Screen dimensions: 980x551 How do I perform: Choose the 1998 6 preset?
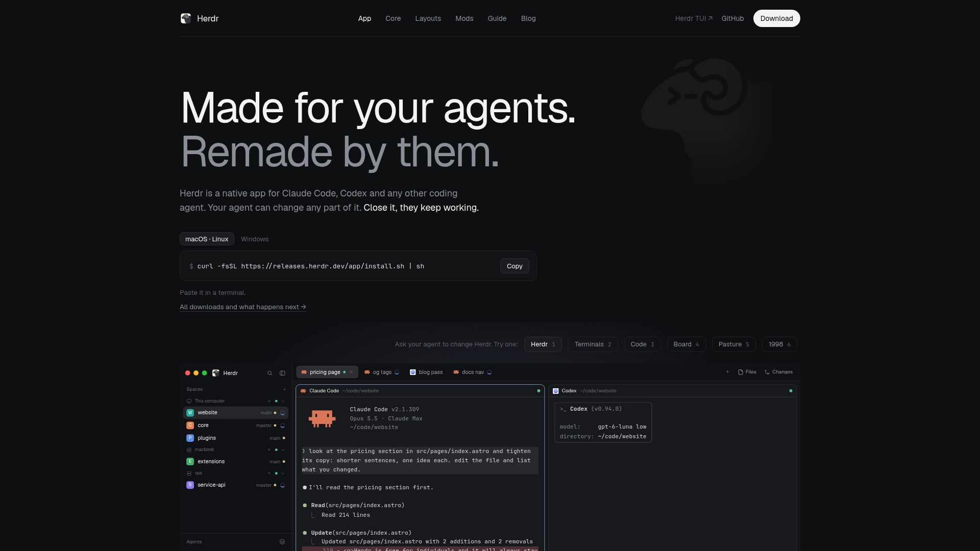click(x=779, y=344)
